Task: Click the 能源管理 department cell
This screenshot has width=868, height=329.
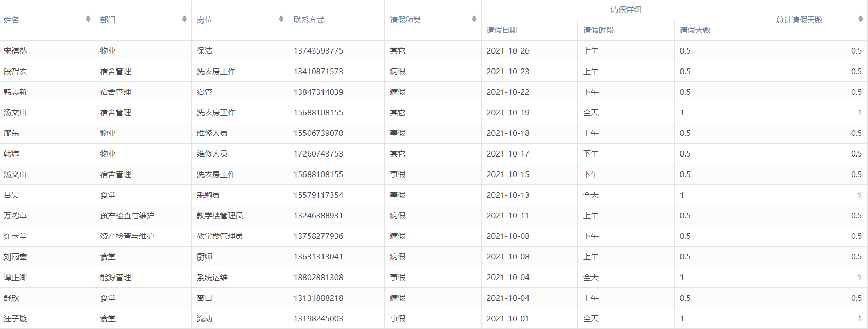Action: 116,278
